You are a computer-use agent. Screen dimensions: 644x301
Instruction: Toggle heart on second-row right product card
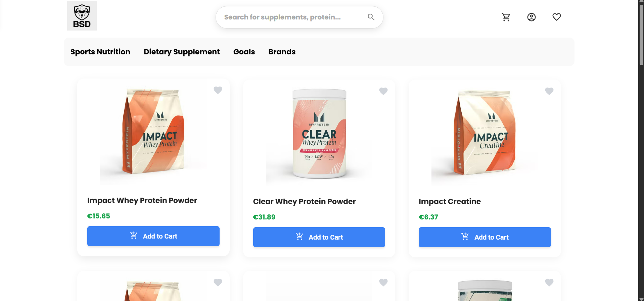pos(549,283)
